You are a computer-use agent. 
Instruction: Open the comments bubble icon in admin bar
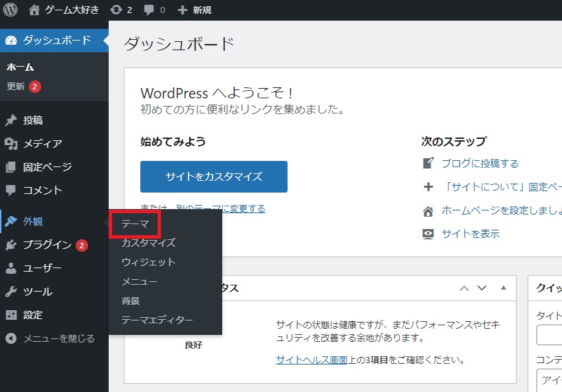(x=149, y=10)
